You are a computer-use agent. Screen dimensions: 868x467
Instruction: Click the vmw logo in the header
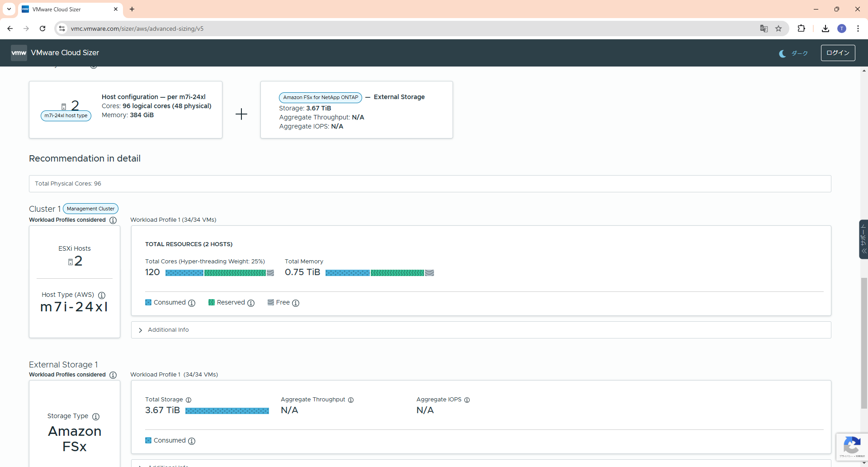19,53
